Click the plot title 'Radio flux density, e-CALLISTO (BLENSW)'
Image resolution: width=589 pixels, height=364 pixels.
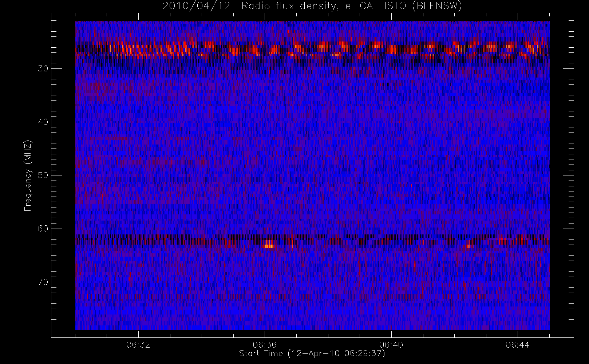(x=352, y=6)
